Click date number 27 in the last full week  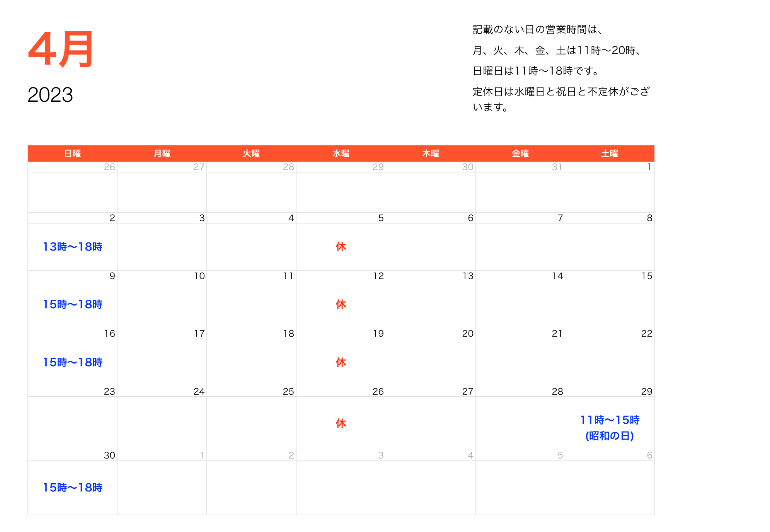[x=468, y=392]
